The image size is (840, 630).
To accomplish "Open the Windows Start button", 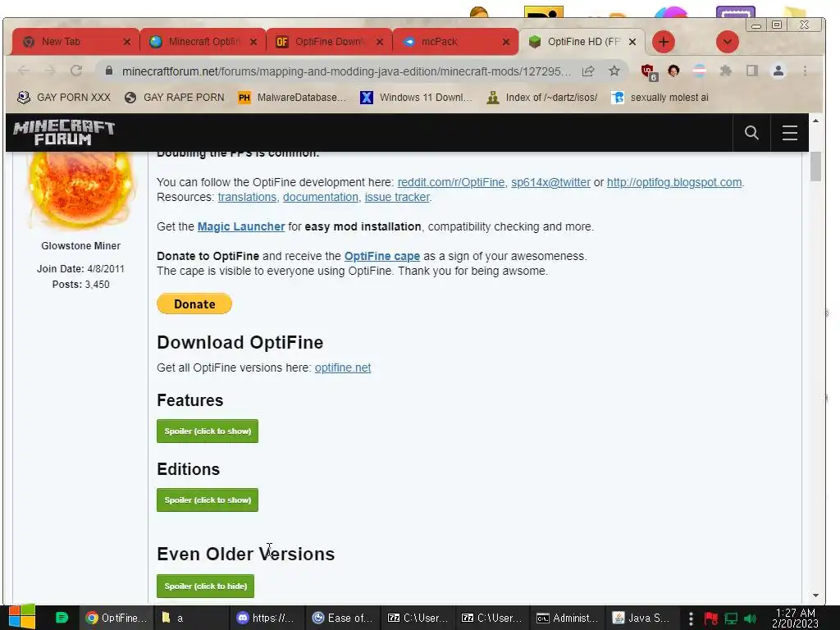I will (21, 618).
